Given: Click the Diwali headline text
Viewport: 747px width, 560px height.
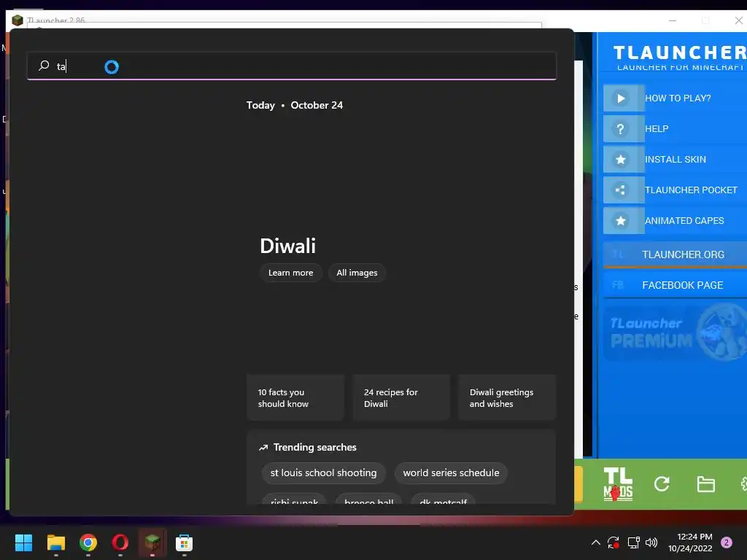Looking at the screenshot, I should pos(287,246).
